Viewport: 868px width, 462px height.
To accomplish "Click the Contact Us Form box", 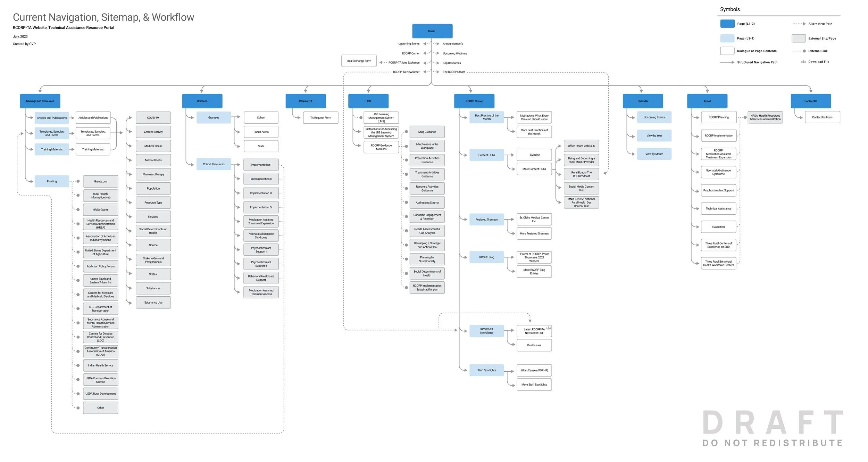I will 822,117.
